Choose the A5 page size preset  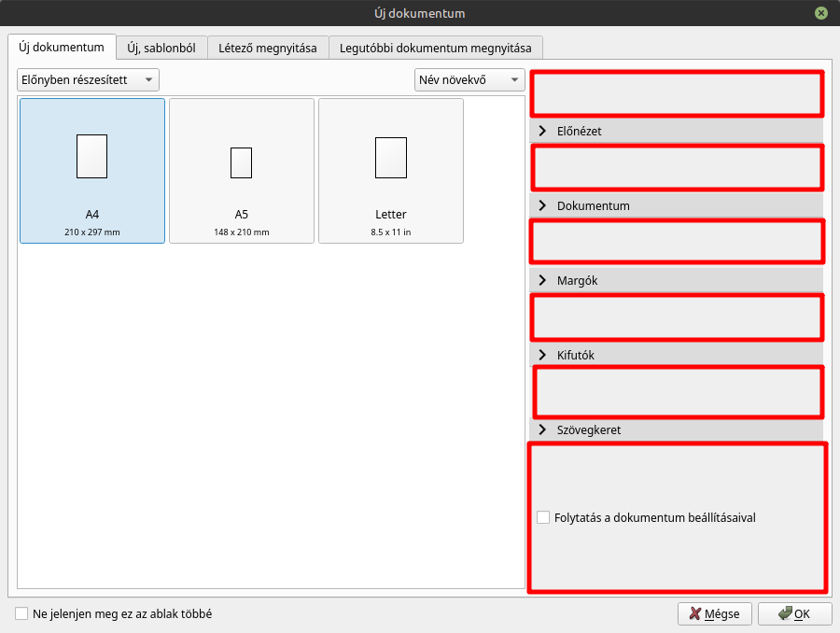[242, 171]
